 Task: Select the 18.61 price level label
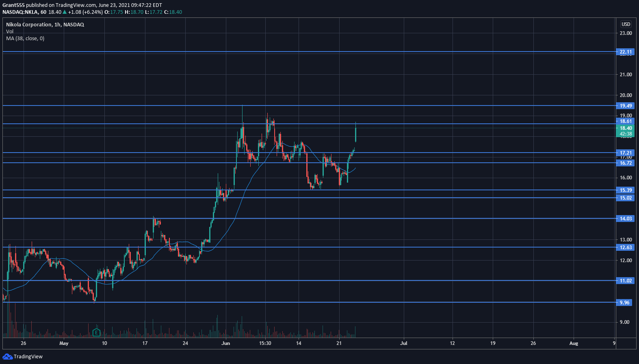[x=626, y=121]
